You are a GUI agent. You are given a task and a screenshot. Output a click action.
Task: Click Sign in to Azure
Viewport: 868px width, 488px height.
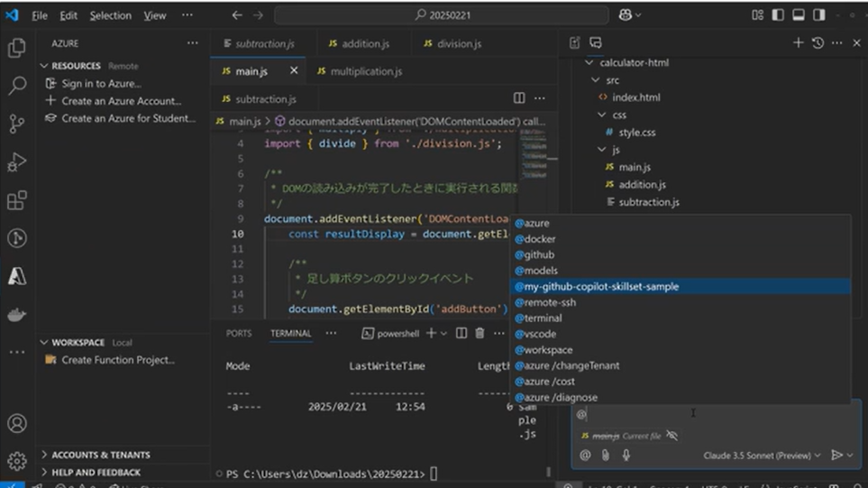(x=101, y=84)
